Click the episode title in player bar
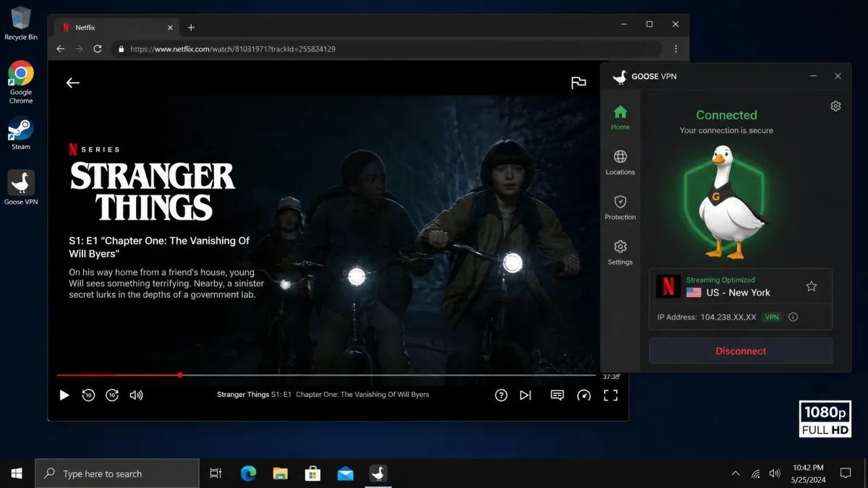Screen dimensions: 868x488 [323, 395]
